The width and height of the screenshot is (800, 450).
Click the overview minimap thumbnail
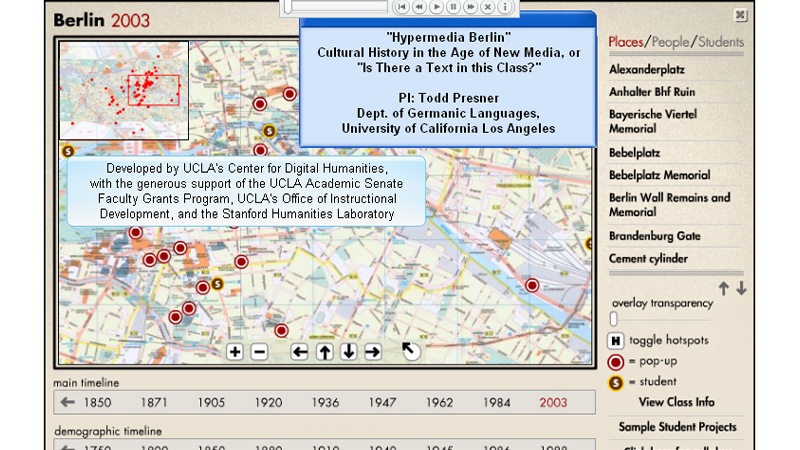click(124, 90)
